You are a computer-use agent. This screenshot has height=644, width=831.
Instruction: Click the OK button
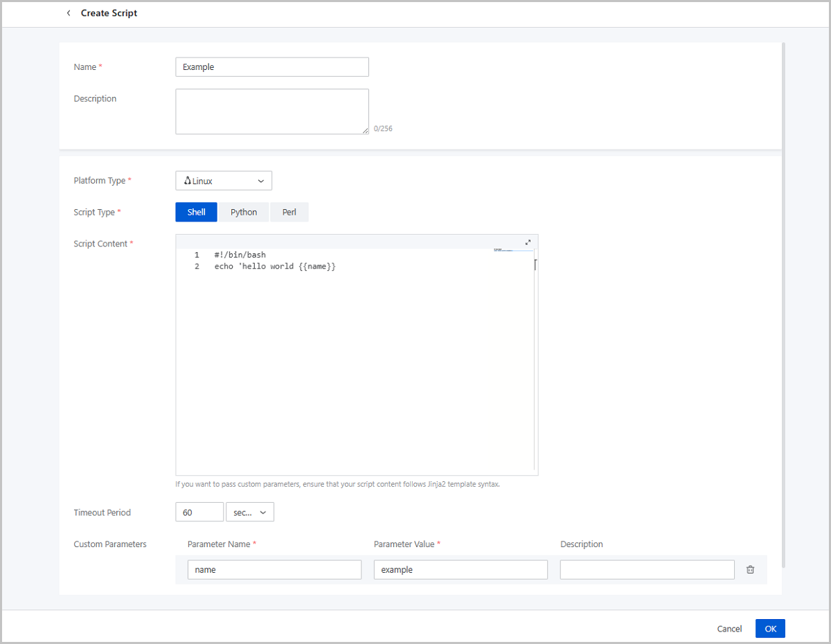pyautogui.click(x=770, y=628)
